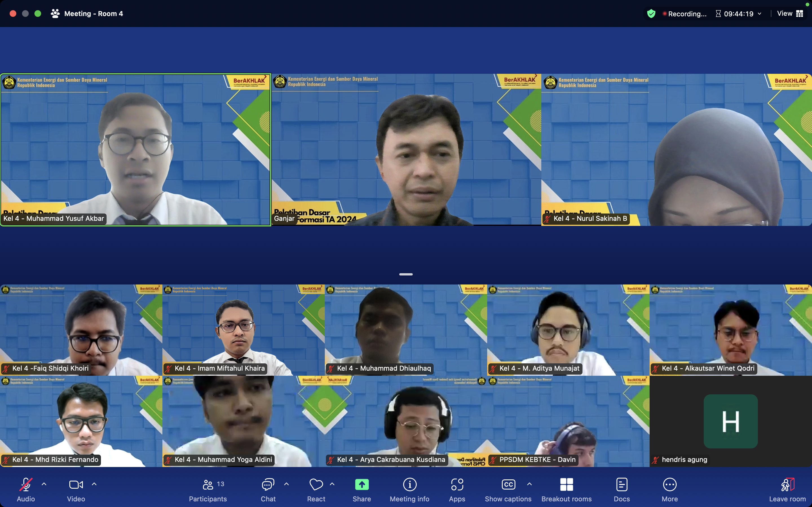
Task: Click the Recording indicator
Action: point(685,14)
